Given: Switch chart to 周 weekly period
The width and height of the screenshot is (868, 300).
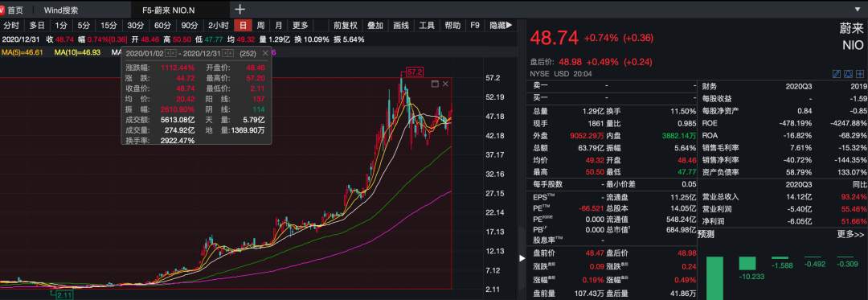Looking at the screenshot, I should (x=260, y=26).
